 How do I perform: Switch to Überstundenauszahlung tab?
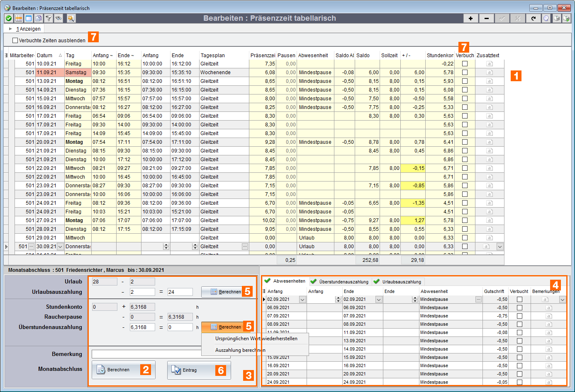[340, 282]
